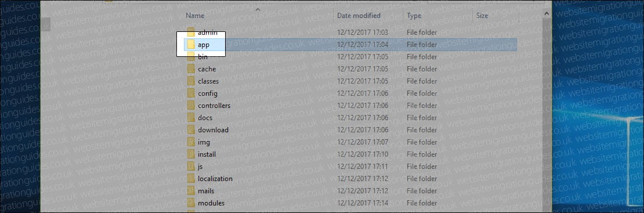Click the docs folder icon
The width and height of the screenshot is (644, 213).
(x=191, y=118)
